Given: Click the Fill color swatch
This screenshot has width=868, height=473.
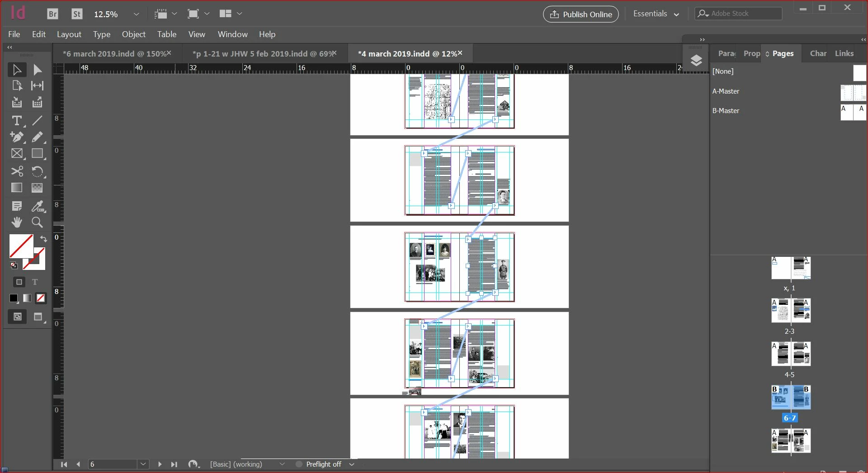Looking at the screenshot, I should click(x=21, y=246).
